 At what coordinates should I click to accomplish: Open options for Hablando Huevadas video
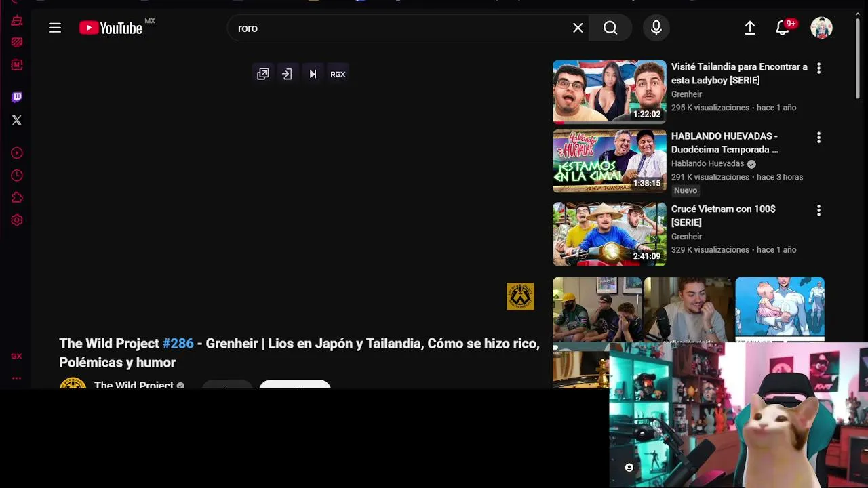(x=818, y=137)
